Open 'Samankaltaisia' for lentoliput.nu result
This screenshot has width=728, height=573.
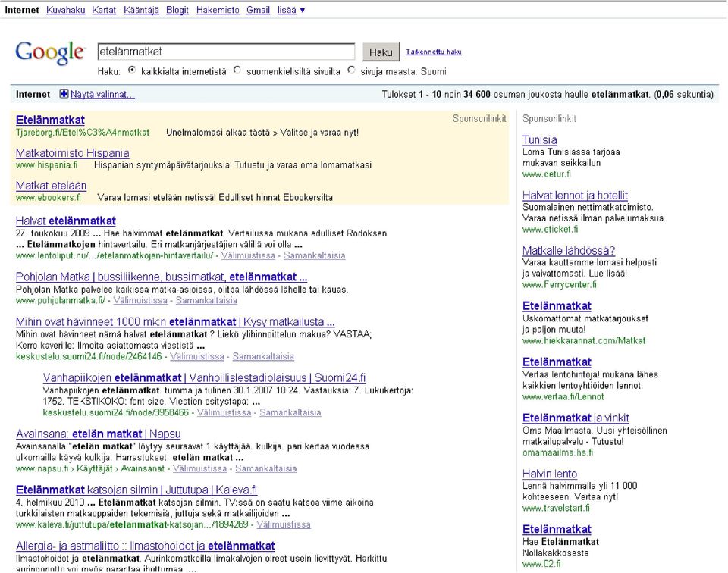[x=314, y=255]
